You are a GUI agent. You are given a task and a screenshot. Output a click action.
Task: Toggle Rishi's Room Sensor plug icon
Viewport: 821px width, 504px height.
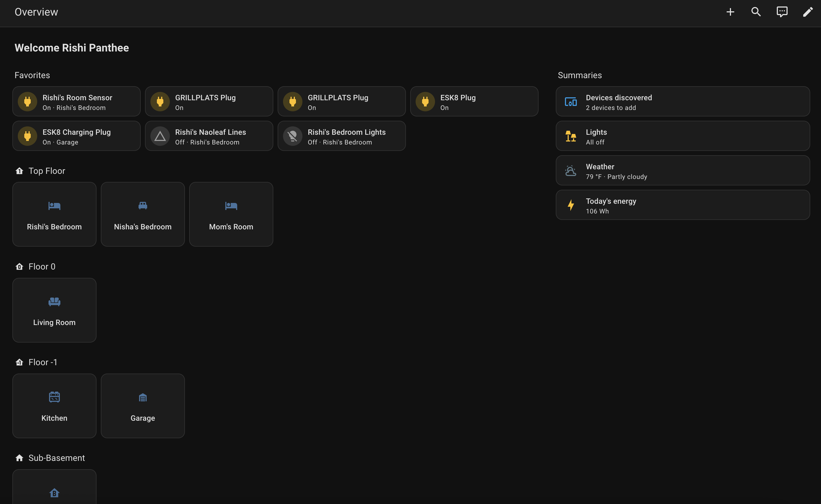click(x=27, y=102)
